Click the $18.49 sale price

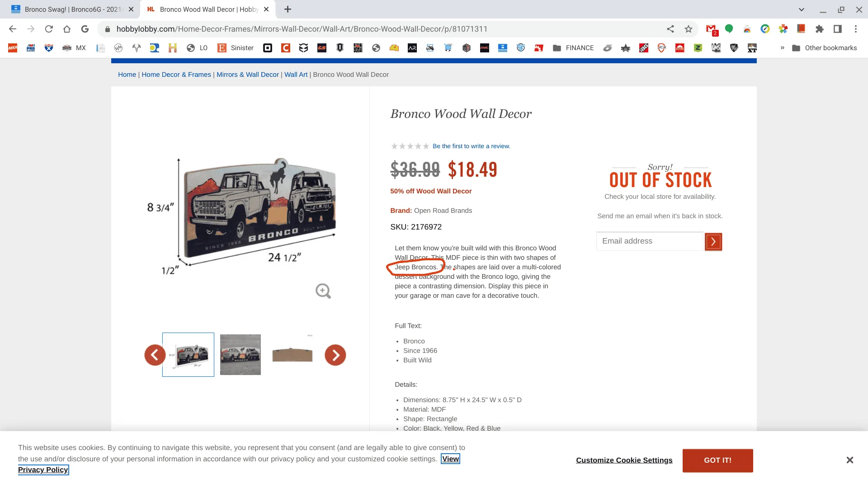pos(472,170)
